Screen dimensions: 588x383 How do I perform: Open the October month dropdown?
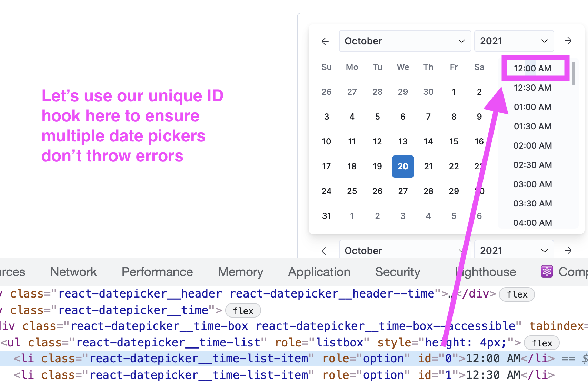click(405, 41)
